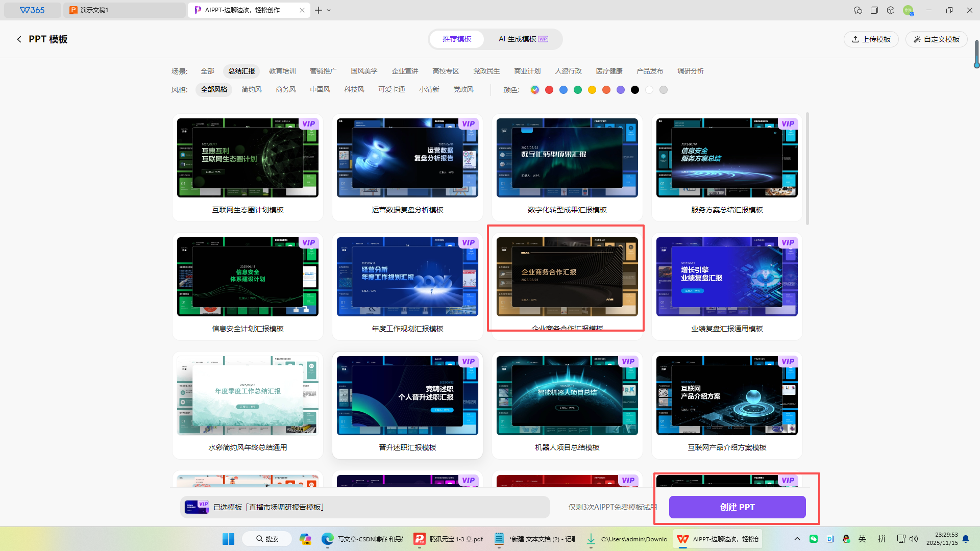The height and width of the screenshot is (551, 980).
Task: Open the chat bubble icon in title bar
Action: point(857,10)
